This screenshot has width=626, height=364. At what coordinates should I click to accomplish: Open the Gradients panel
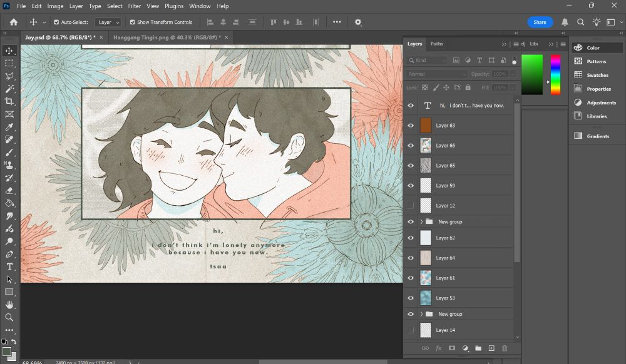click(x=597, y=136)
